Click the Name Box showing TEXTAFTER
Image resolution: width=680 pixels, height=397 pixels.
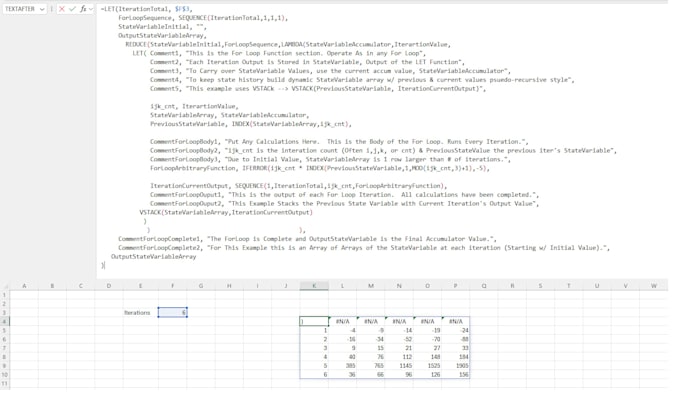(x=20, y=9)
